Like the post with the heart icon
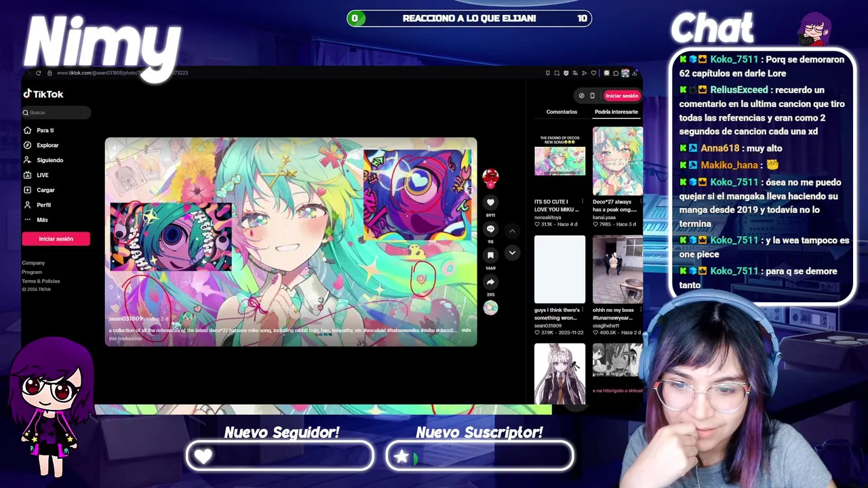The image size is (868, 488). (490, 202)
